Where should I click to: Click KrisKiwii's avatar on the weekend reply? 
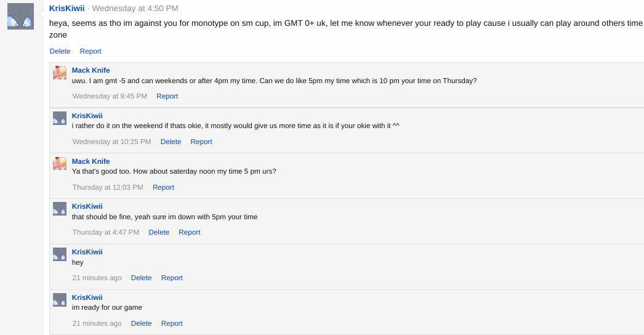point(60,118)
